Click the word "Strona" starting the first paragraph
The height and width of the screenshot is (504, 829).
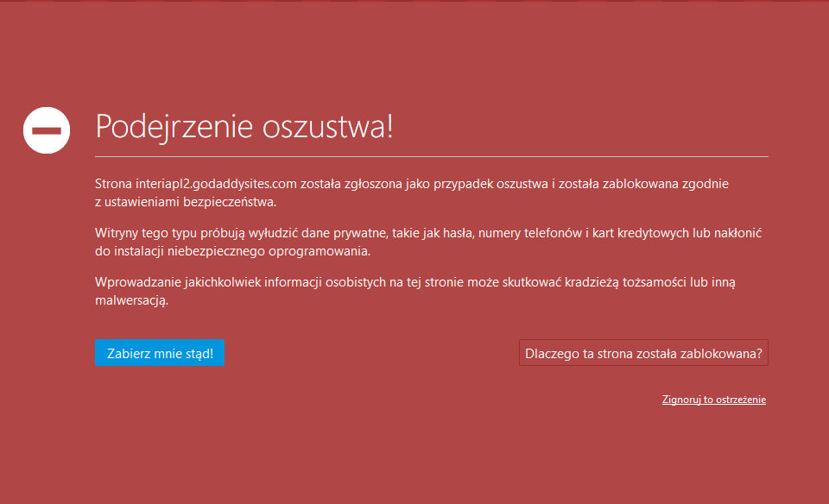coord(113,184)
